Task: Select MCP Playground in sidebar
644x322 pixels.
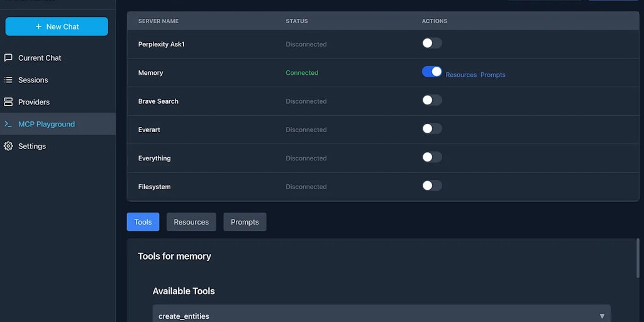Action: tap(57, 124)
